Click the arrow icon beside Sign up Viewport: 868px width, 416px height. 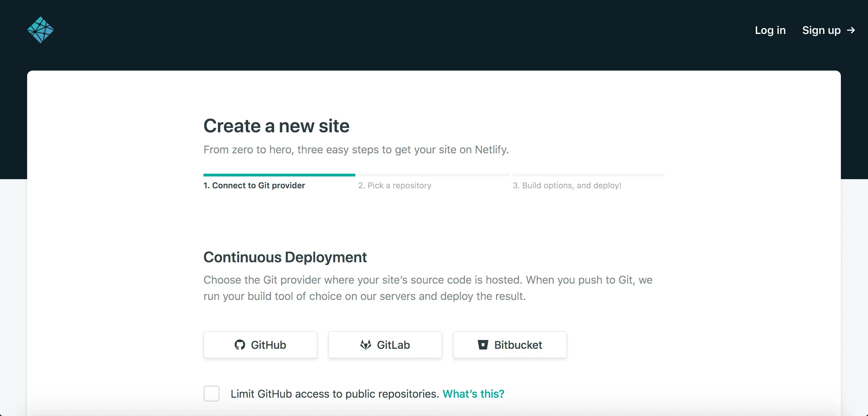pos(851,31)
